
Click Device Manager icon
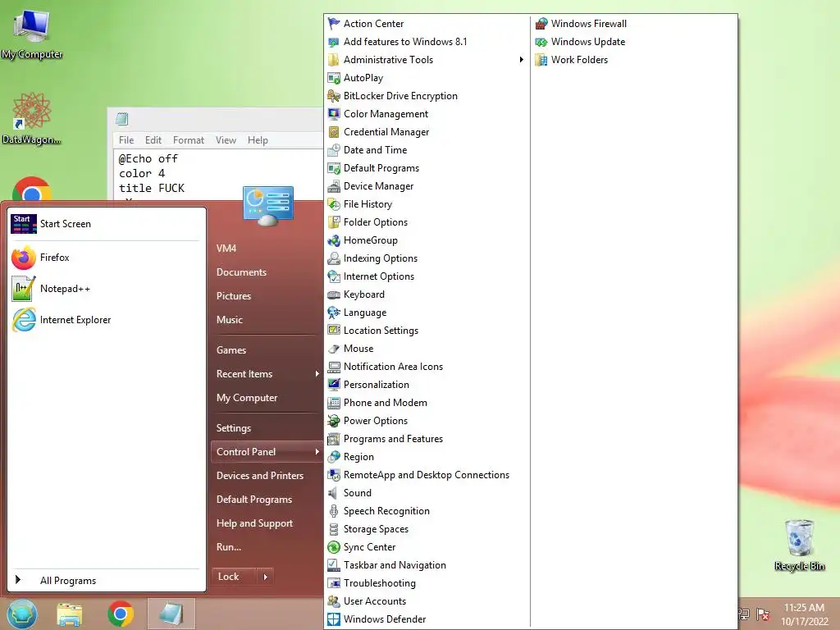334,186
